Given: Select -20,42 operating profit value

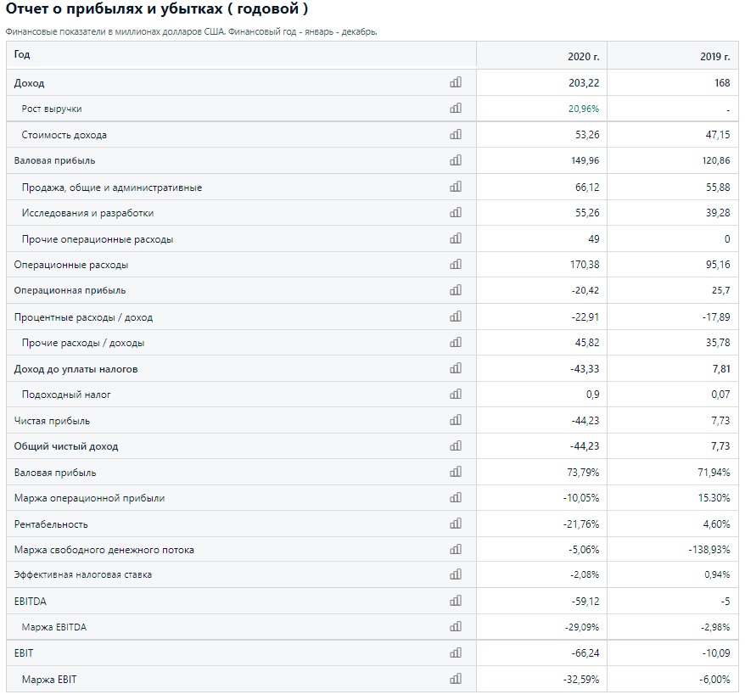Looking at the screenshot, I should pos(585,290).
